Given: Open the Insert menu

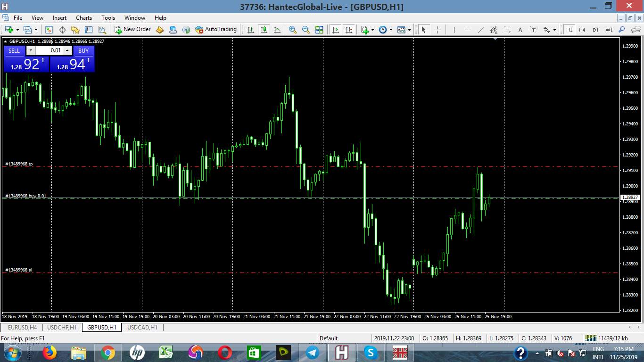Looking at the screenshot, I should click(59, 18).
